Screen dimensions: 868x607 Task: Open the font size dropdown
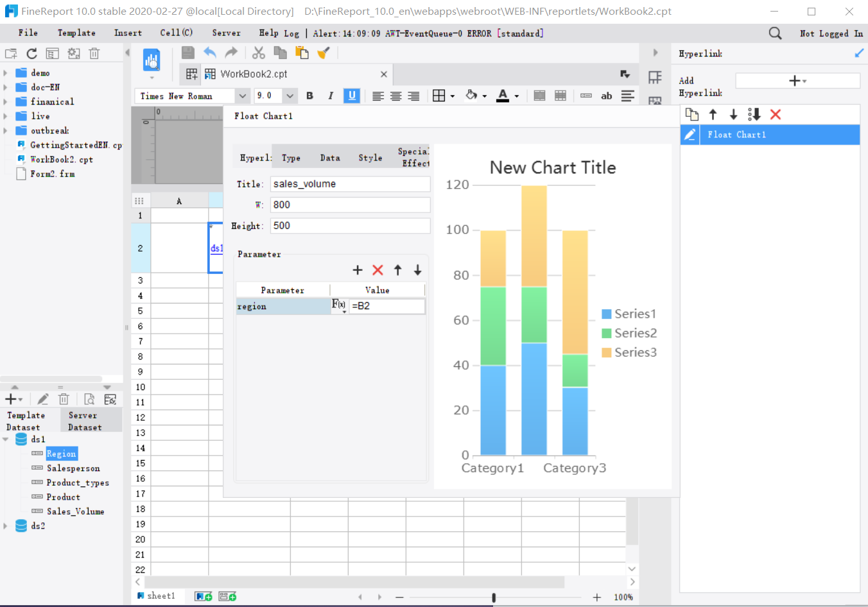click(290, 96)
